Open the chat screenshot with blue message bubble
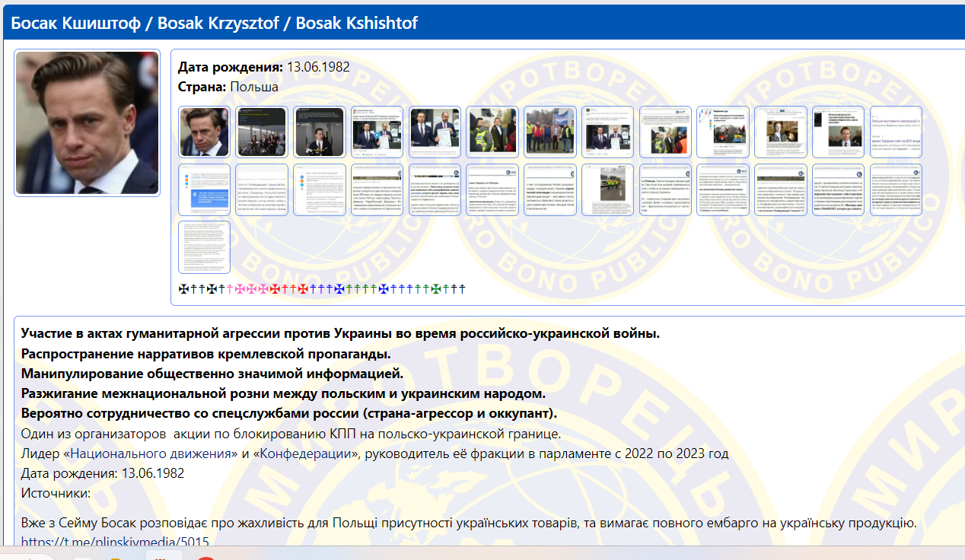965x560 pixels. tap(205, 189)
